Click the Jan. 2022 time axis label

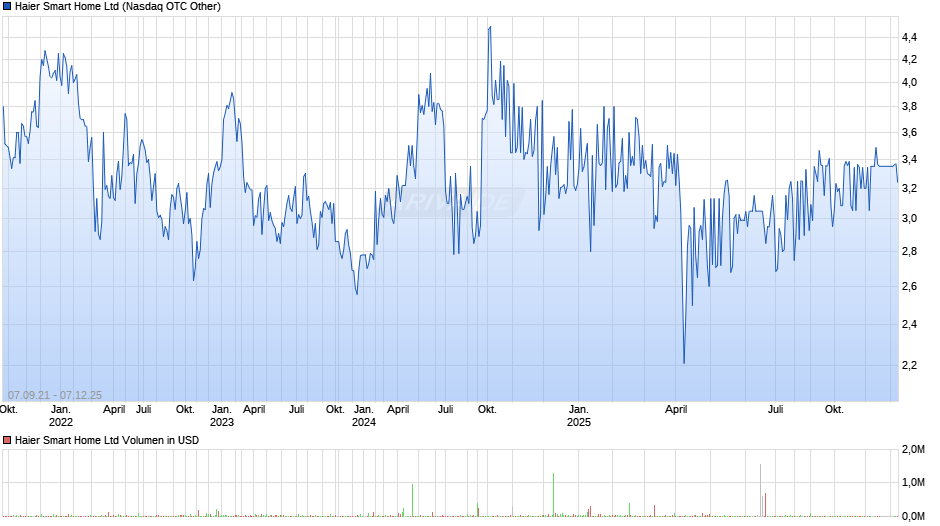(x=61, y=416)
